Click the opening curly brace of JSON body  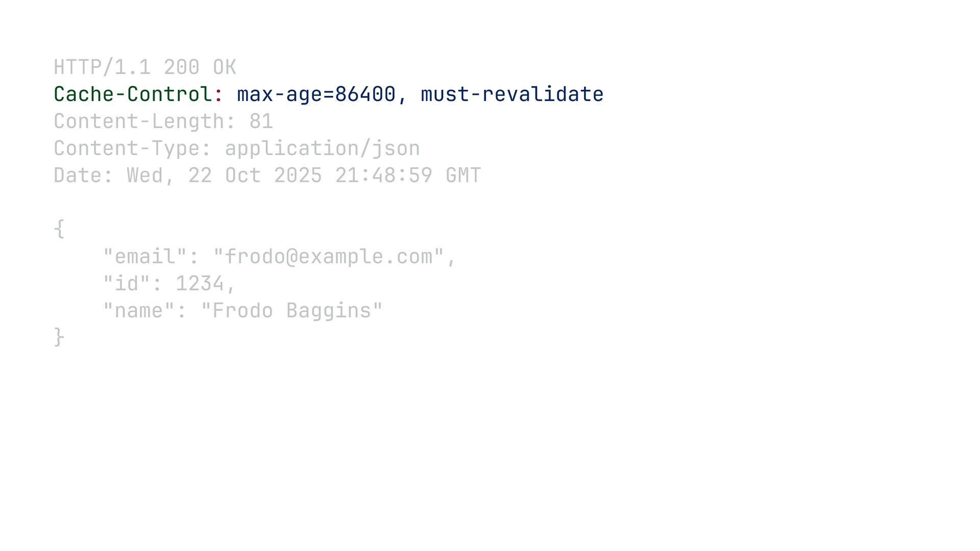(x=59, y=229)
